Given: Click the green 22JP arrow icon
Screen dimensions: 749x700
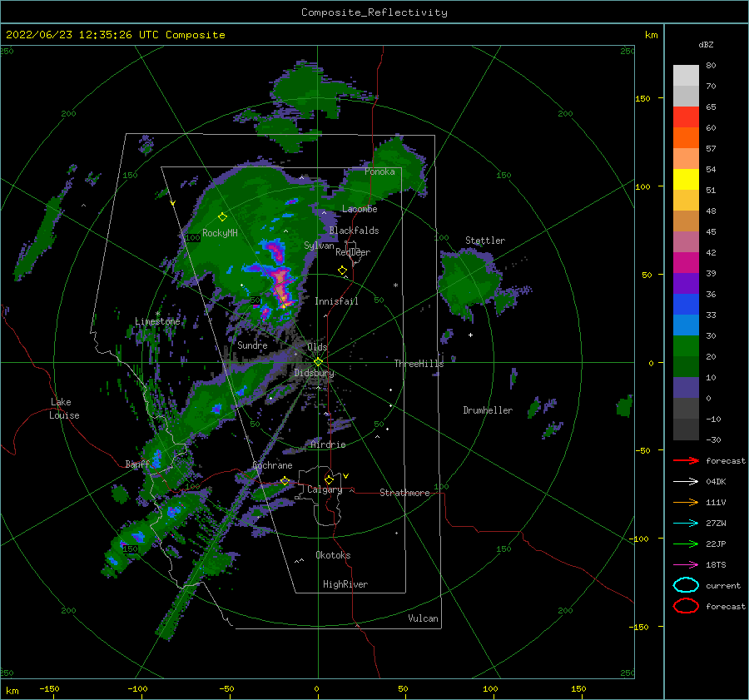Looking at the screenshot, I should coord(686,544).
